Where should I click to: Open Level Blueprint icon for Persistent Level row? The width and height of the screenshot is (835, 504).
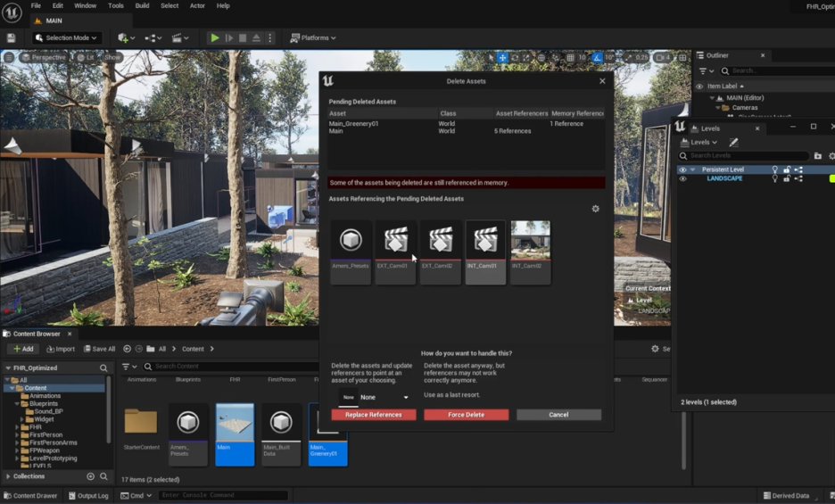pyautogui.click(x=798, y=170)
